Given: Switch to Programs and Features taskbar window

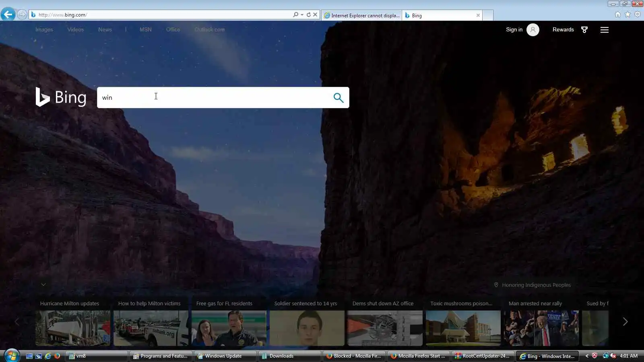Looking at the screenshot, I should point(161,356).
